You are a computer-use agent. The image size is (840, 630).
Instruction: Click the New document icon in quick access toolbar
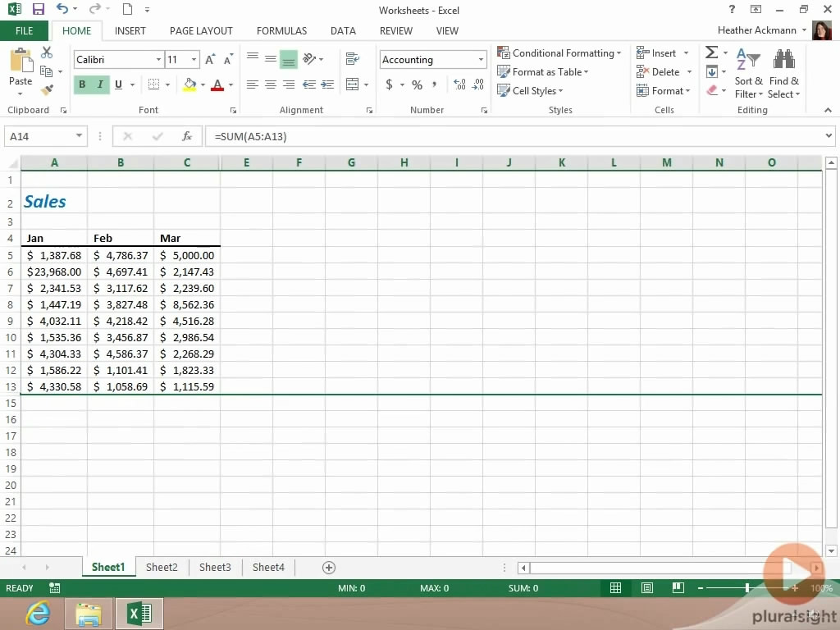click(127, 9)
